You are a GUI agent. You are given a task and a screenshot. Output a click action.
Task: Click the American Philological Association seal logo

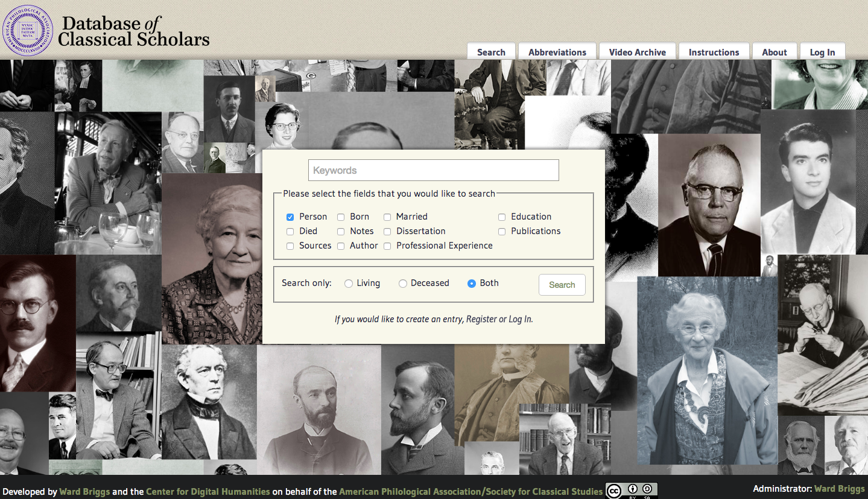pos(28,30)
